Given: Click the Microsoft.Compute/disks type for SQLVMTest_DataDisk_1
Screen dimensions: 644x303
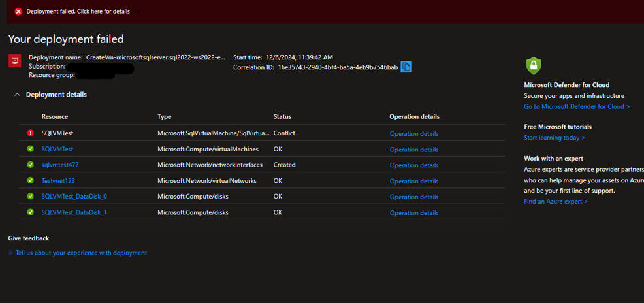Looking at the screenshot, I should (193, 212).
